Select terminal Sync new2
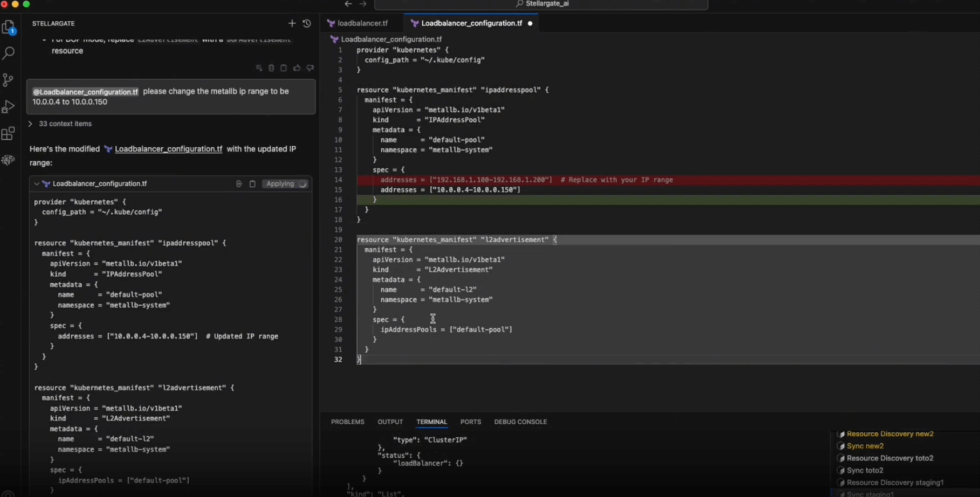The image size is (980, 497). click(865, 447)
